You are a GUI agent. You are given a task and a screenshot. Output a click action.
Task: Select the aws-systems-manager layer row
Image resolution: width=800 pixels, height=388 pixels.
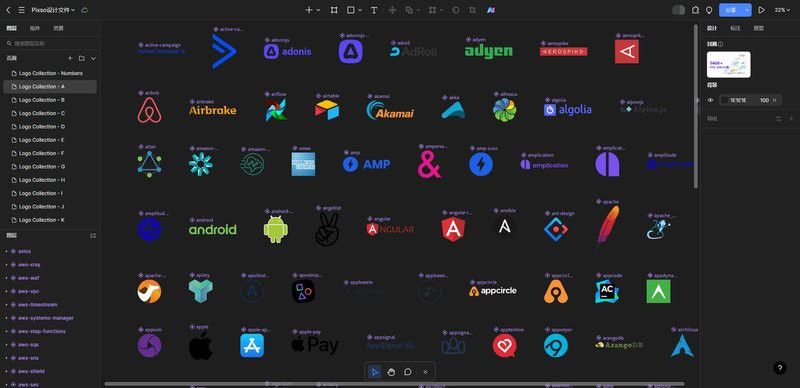click(x=50, y=318)
